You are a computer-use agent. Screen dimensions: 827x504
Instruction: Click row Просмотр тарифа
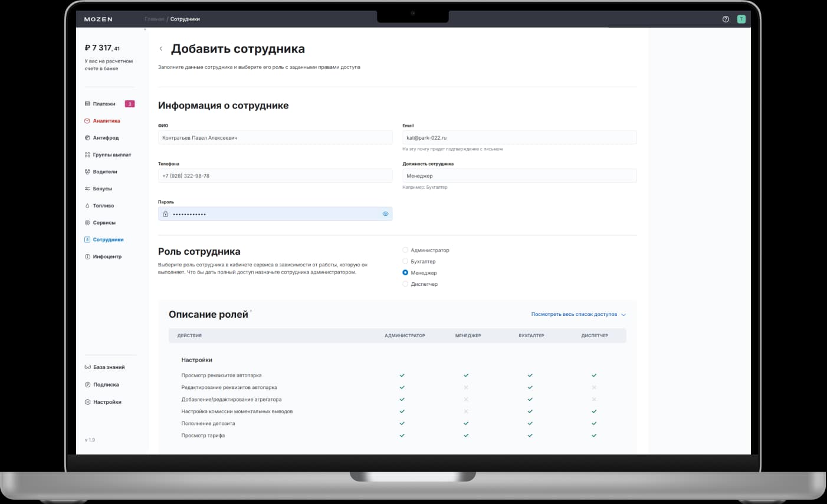click(398, 436)
